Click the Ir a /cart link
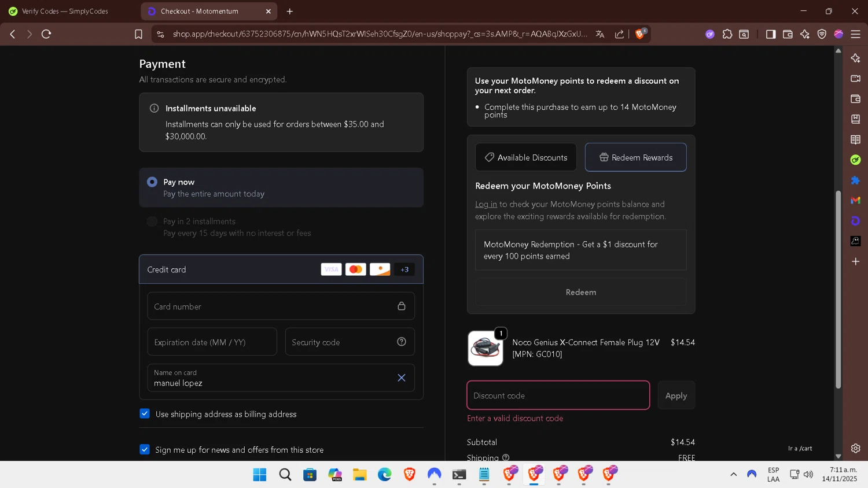The width and height of the screenshot is (868, 488). point(800,448)
